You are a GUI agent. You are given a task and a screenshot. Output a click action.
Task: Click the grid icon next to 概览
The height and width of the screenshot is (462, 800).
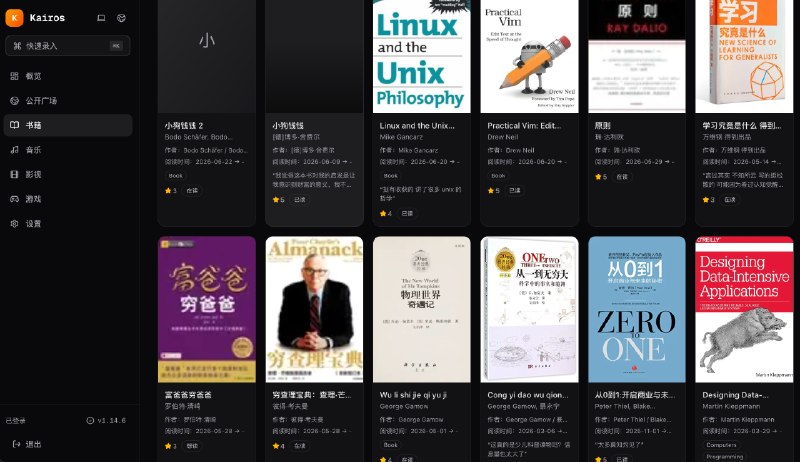click(x=14, y=76)
